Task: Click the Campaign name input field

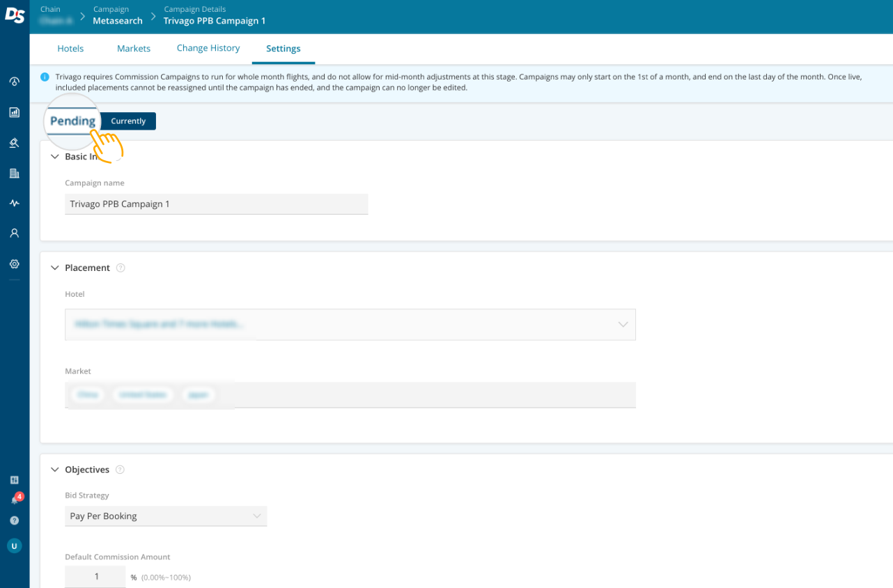Action: [x=217, y=204]
